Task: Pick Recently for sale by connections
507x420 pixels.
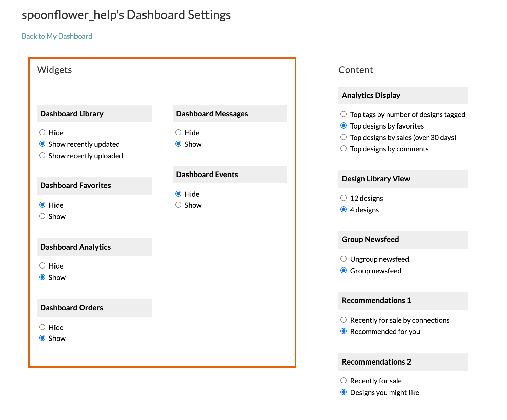Action: [x=344, y=320]
